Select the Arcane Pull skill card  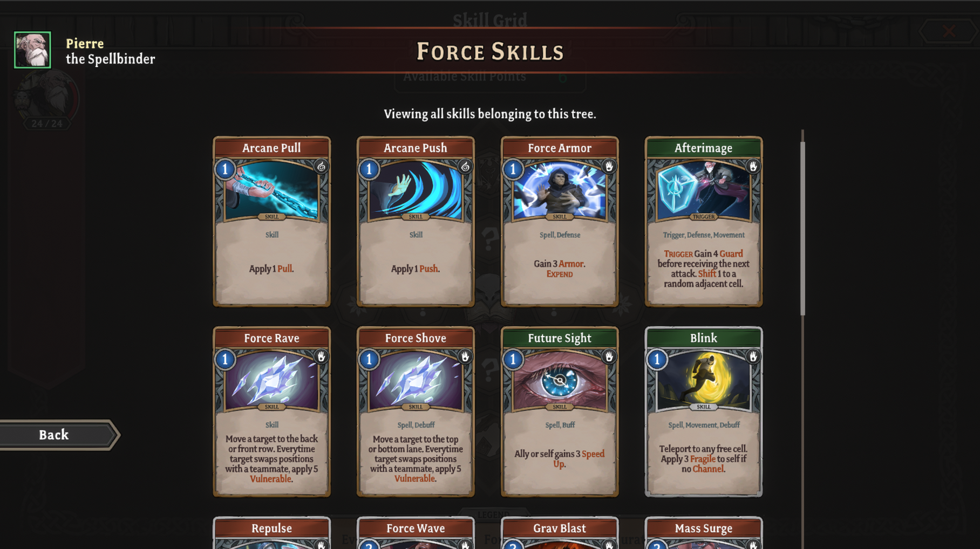[271, 222]
